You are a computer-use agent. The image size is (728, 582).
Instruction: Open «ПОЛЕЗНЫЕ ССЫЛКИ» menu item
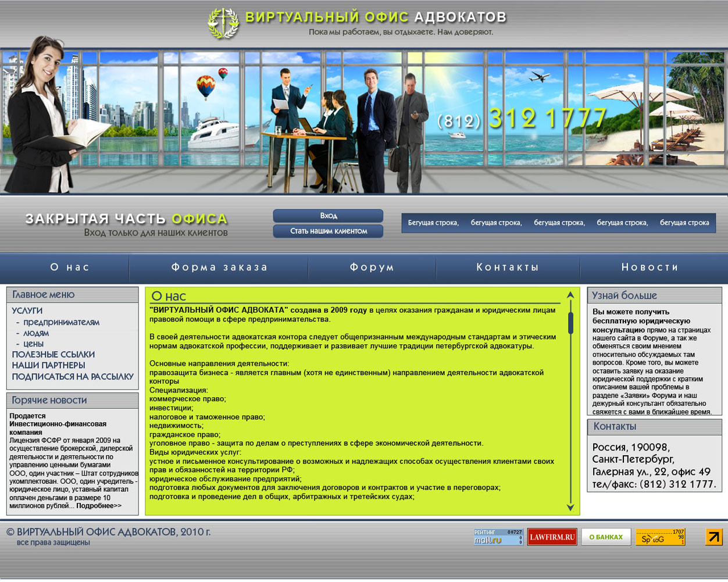(x=53, y=355)
